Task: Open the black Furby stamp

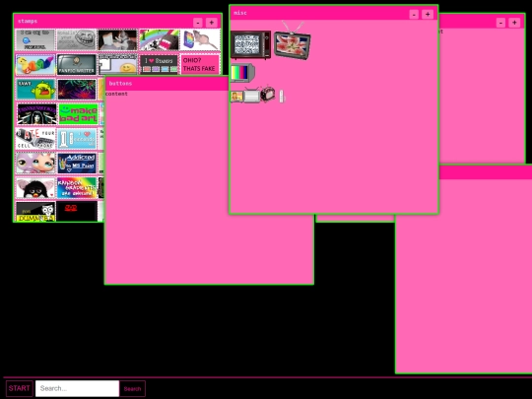Action: pos(35,187)
